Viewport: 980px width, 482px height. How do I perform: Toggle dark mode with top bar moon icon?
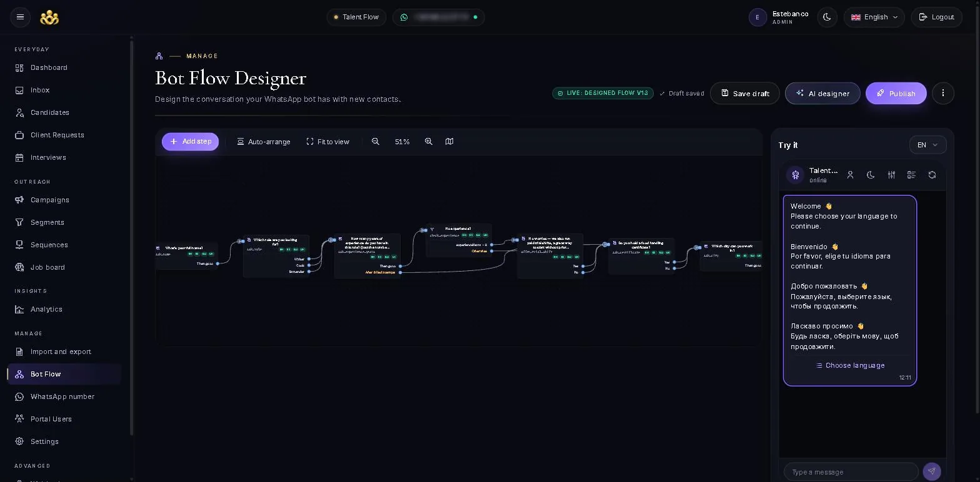827,17
